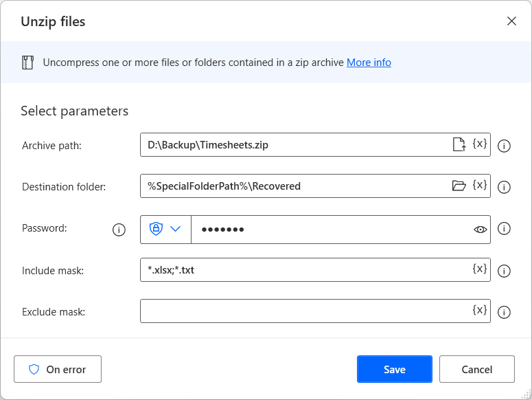Close the Unzip files dialog
532x400 pixels.
511,21
